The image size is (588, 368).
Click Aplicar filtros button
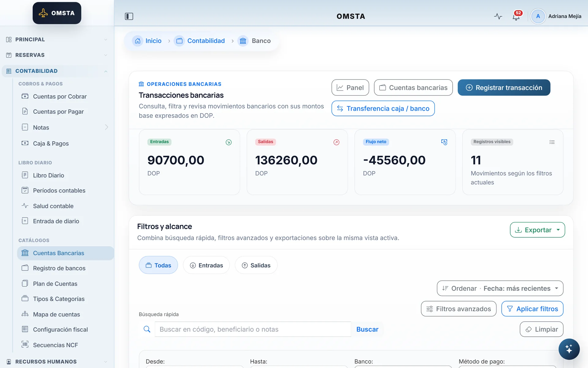tap(532, 309)
